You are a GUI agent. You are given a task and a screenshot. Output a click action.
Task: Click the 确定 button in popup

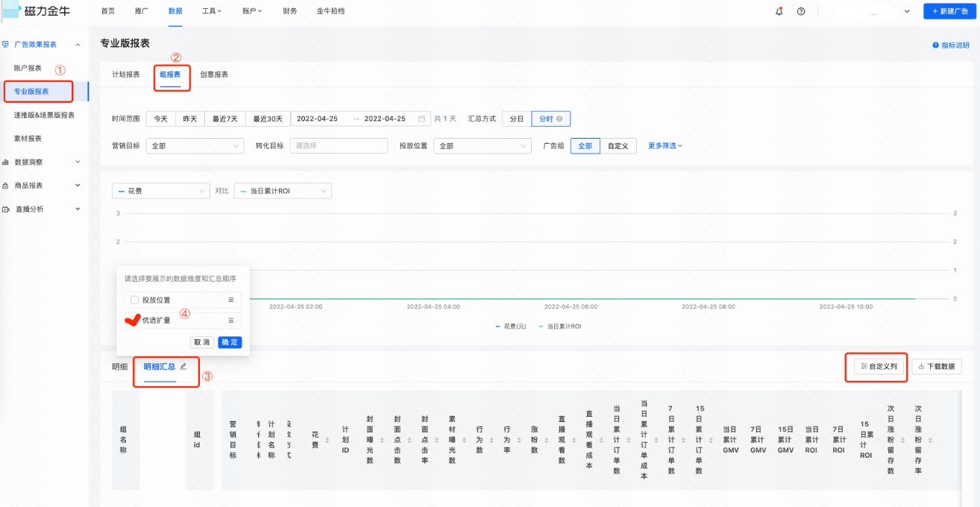230,342
